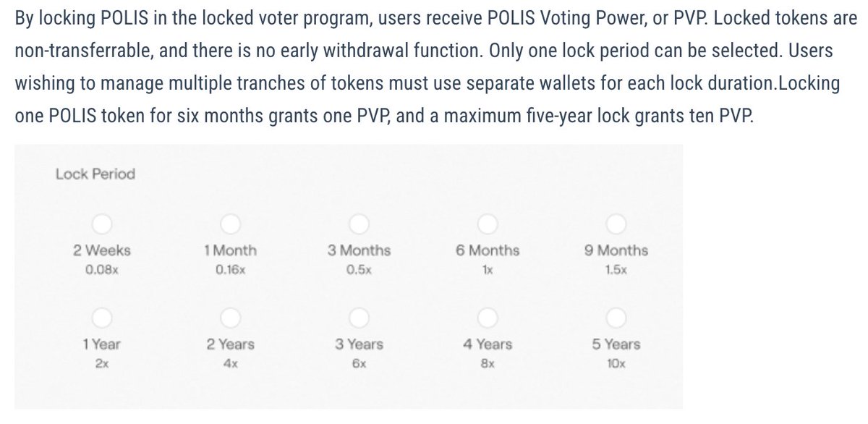Click the 0.5x multiplier under 3 Months
Image resolution: width=868 pixels, height=424 pixels.
[x=359, y=271]
